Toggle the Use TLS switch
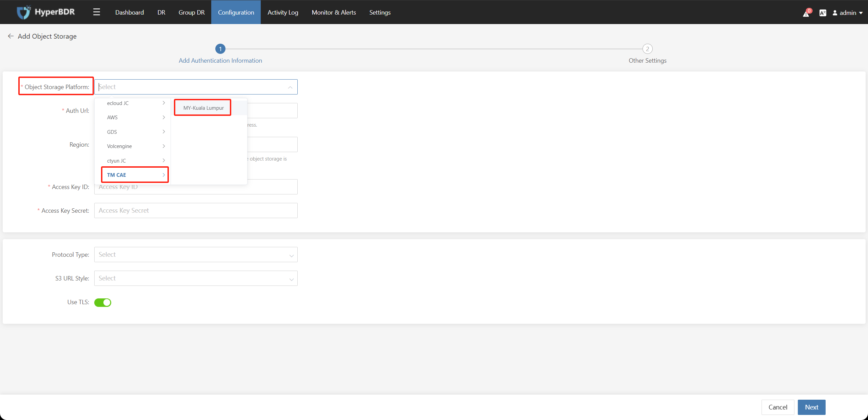This screenshot has width=868, height=420. 103,302
